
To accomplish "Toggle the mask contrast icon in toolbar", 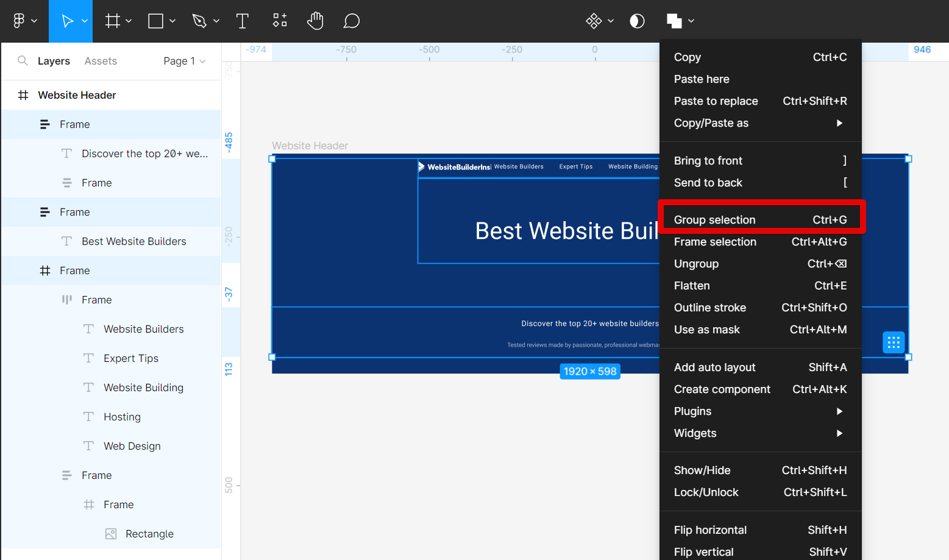I will (637, 21).
